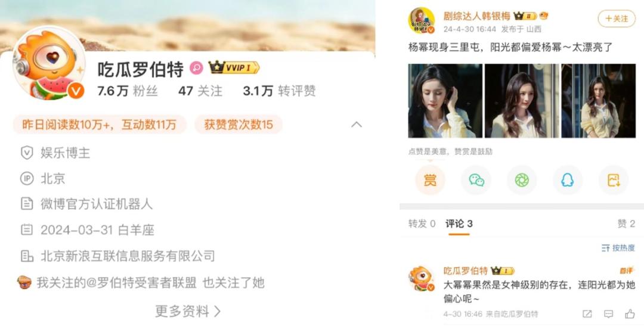The width and height of the screenshot is (644, 326).
Task: Save image with download icon
Action: [614, 180]
